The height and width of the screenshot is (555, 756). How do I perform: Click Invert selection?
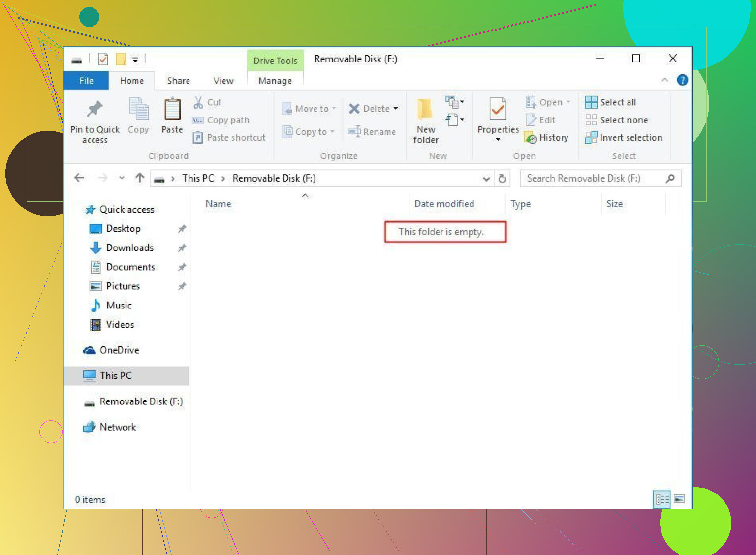pos(624,138)
